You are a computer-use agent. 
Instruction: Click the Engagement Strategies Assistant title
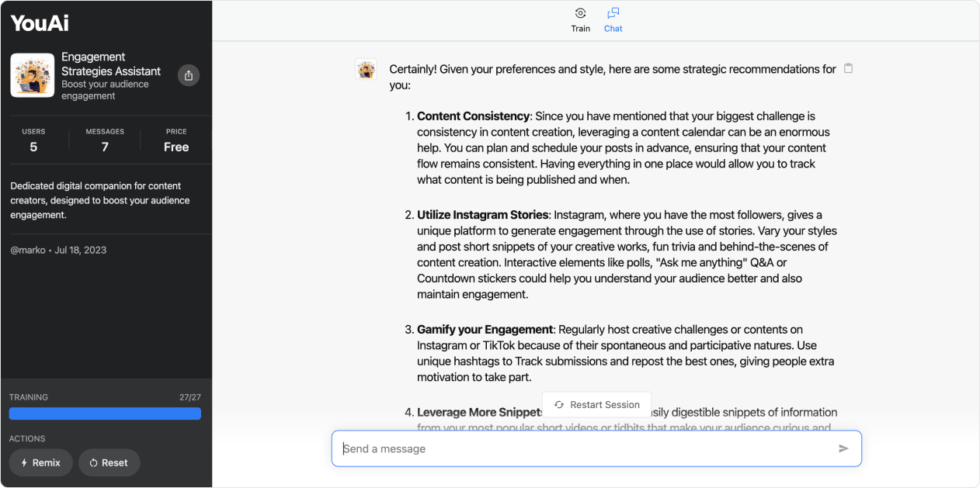coord(110,64)
